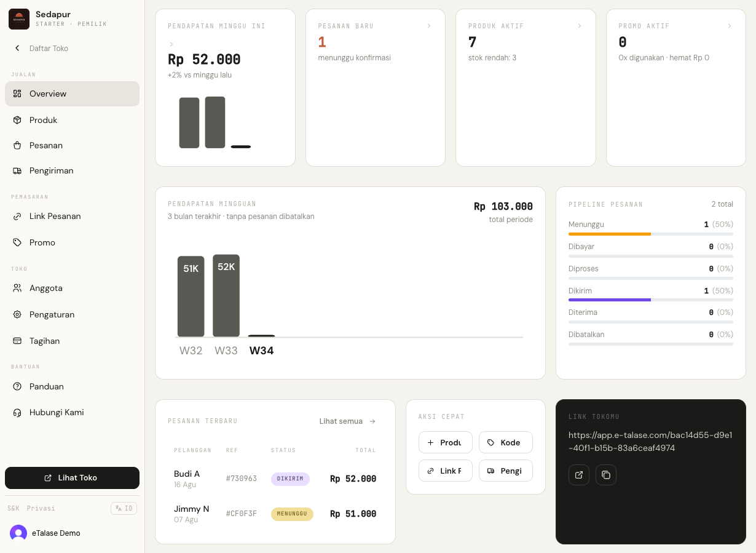Click the Pengaturan gear icon
The image size is (756, 553).
17,314
